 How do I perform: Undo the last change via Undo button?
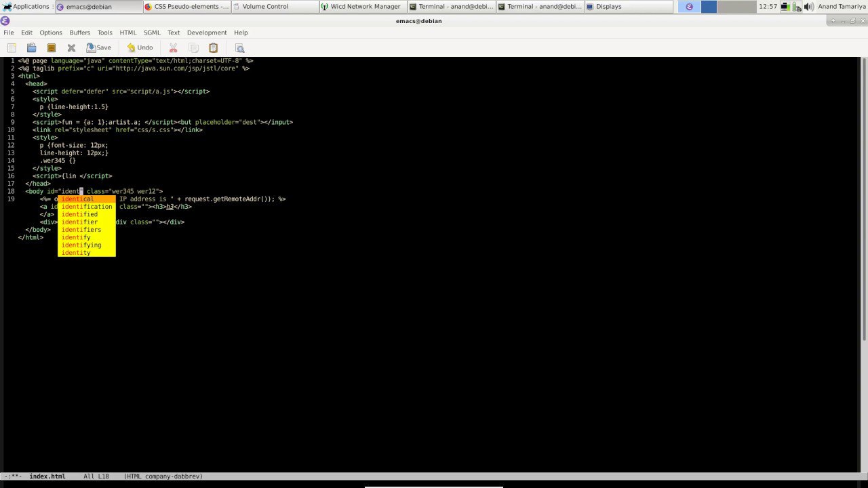click(140, 47)
